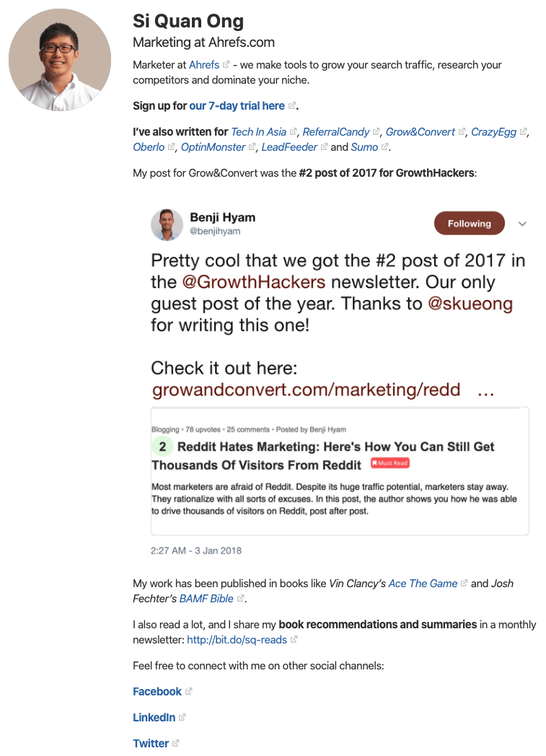This screenshot has width=546, height=756.
Task: Open the CrazyEgg link
Action: 495,132
